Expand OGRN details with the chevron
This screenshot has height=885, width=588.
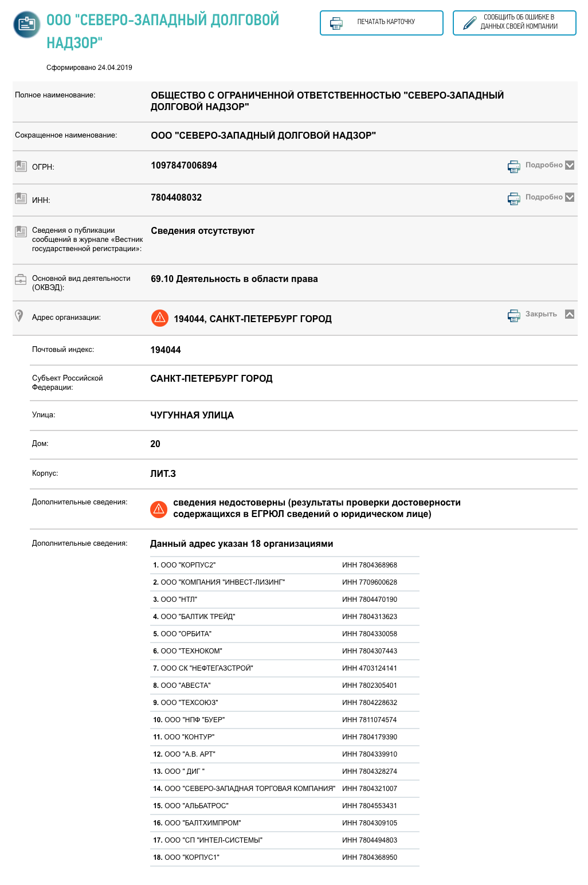click(570, 165)
